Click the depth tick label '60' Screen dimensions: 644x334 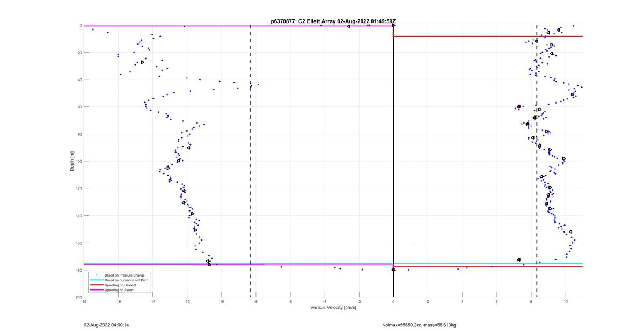click(x=79, y=107)
